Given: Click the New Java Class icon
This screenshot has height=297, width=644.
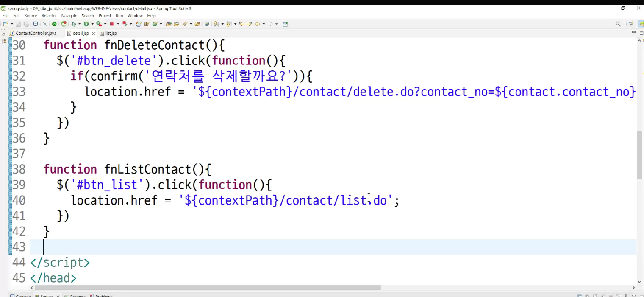Looking at the screenshot, I should tap(155, 24).
